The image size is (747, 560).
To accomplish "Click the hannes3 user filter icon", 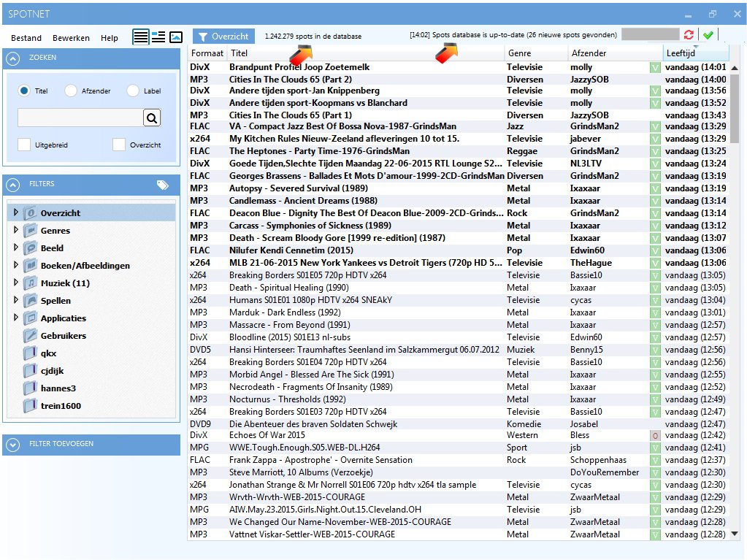I will pos(31,388).
